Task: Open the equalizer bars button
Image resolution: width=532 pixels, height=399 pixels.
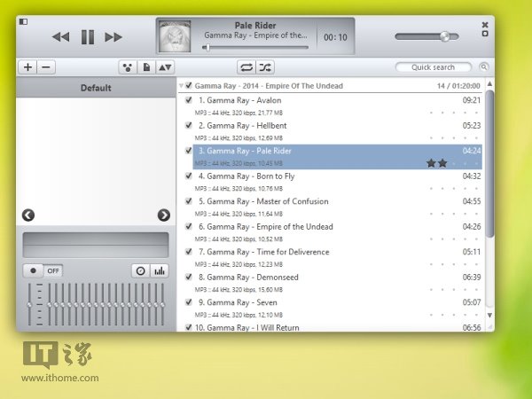Action: 160,271
